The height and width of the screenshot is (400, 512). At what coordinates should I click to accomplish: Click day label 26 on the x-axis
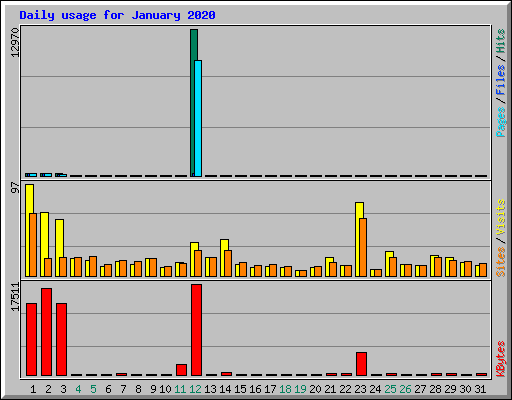coord(406,389)
